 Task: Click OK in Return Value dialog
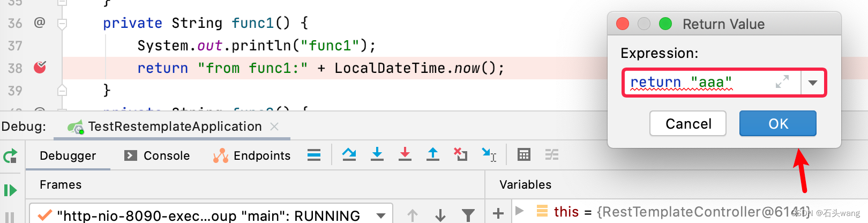pos(777,124)
